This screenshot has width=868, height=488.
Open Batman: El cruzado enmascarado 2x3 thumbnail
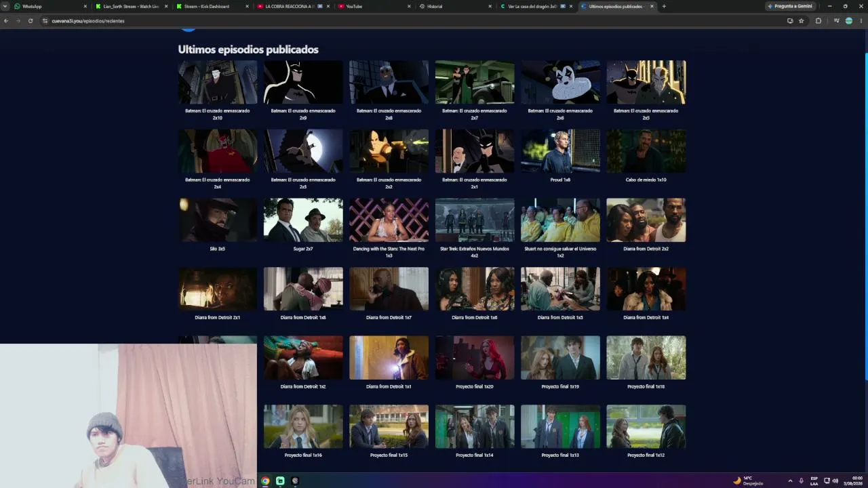(x=303, y=151)
